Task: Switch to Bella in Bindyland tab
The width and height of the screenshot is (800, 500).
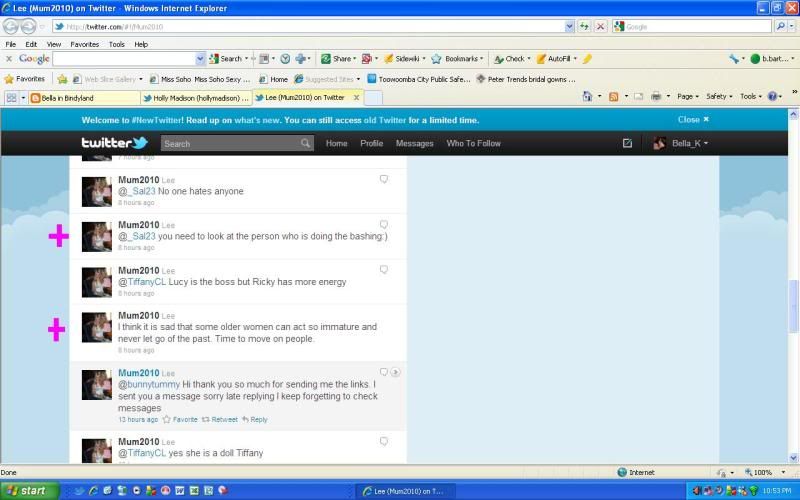Action: pyautogui.click(x=84, y=98)
